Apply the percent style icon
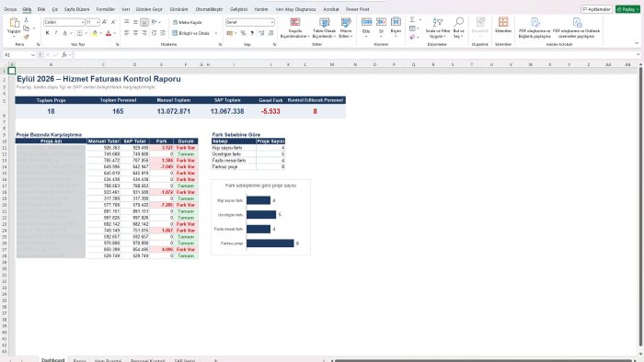Image resolution: width=644 pixels, height=362 pixels. [x=243, y=33]
